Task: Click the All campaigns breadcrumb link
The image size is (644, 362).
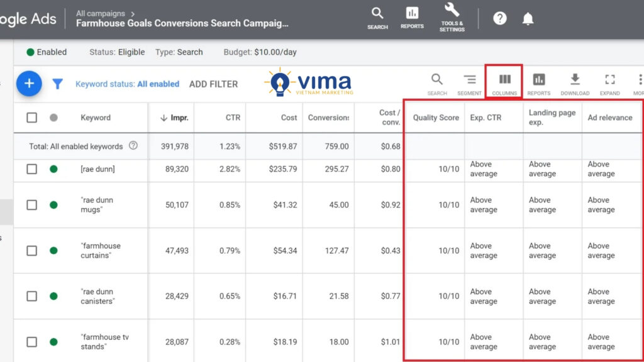Action: pyautogui.click(x=100, y=14)
